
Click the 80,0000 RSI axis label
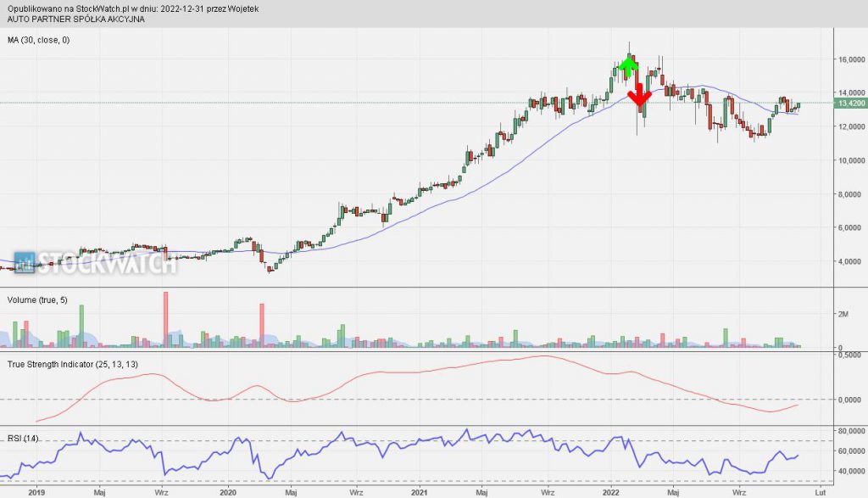tap(851, 430)
